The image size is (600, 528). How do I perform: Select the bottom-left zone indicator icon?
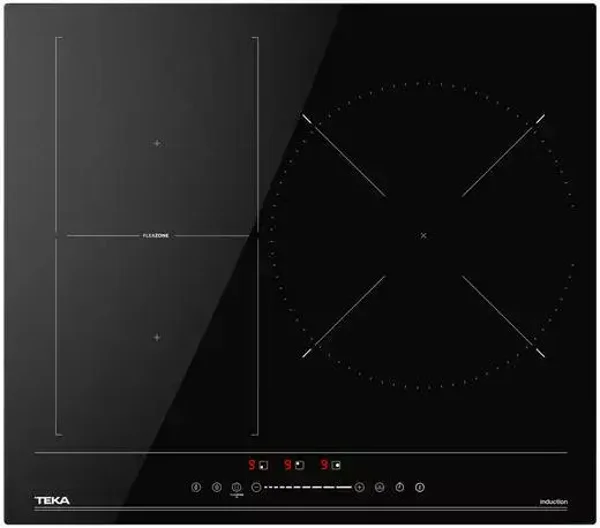point(263,465)
